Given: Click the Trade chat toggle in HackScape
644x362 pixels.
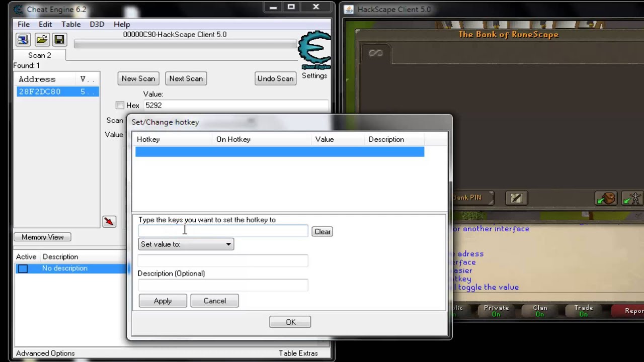Looking at the screenshot, I should (584, 311).
